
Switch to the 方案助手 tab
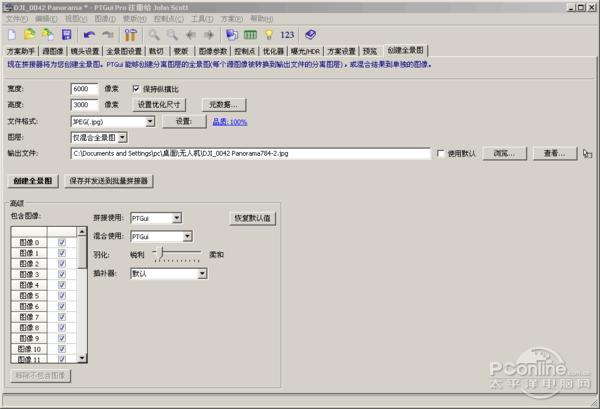tap(21, 51)
